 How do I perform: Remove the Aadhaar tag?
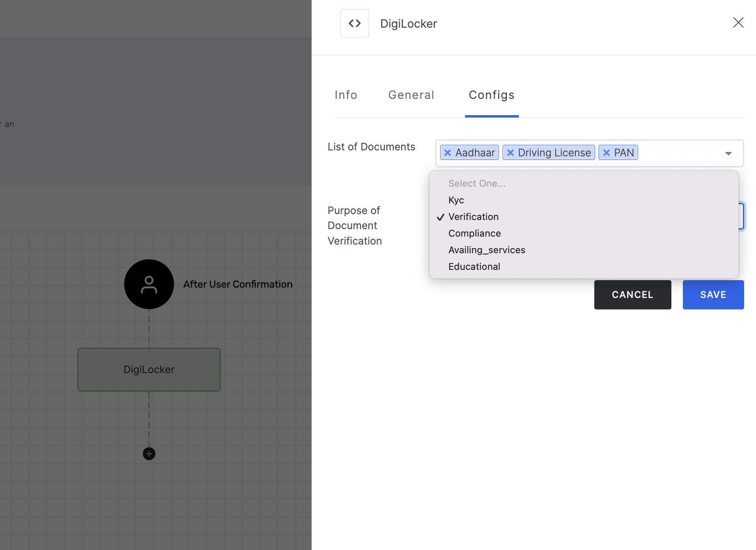pyautogui.click(x=448, y=153)
